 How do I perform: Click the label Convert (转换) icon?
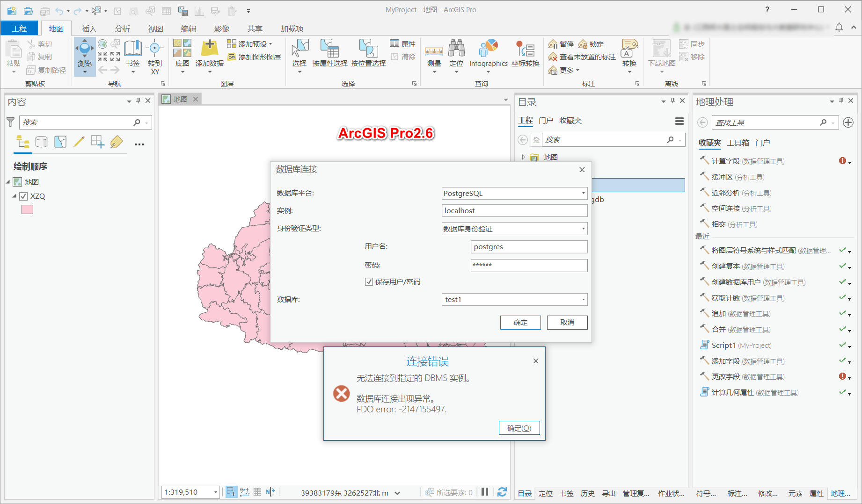point(629,49)
